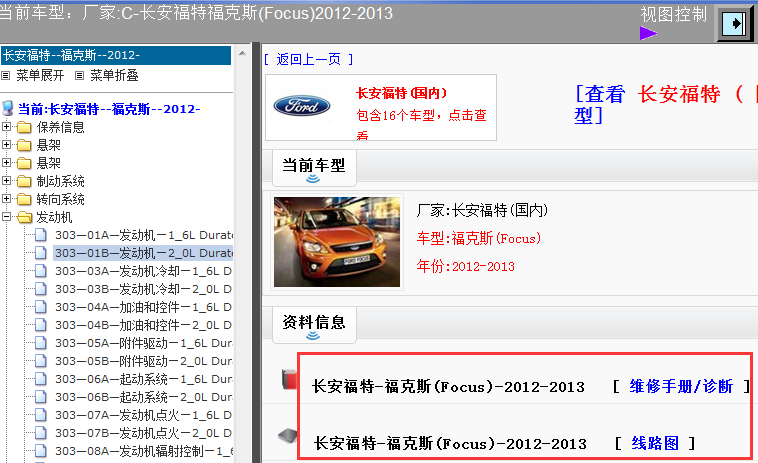Click the document icon for 303—06A—起动系统

point(41,379)
